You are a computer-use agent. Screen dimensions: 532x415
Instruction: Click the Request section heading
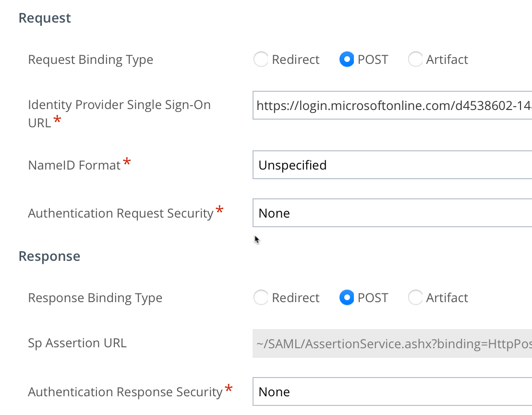pyautogui.click(x=45, y=18)
